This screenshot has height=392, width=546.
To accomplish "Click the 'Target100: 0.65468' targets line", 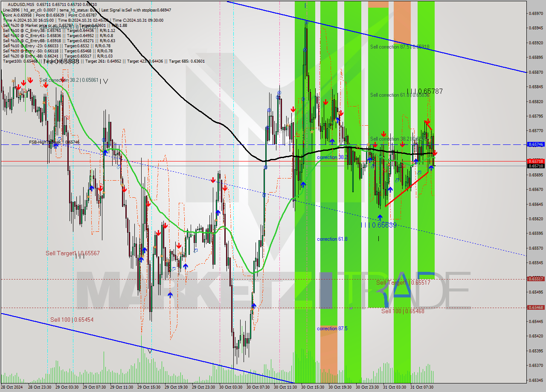I will (x=104, y=61).
